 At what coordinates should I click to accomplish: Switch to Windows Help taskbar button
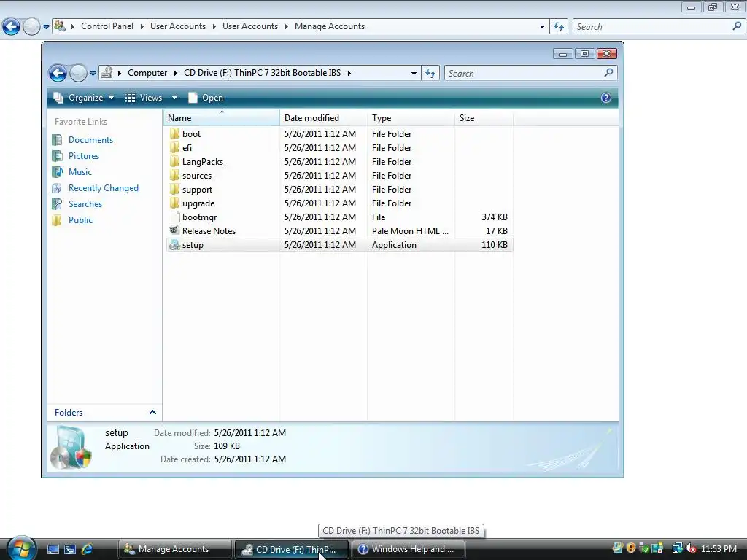(x=409, y=549)
